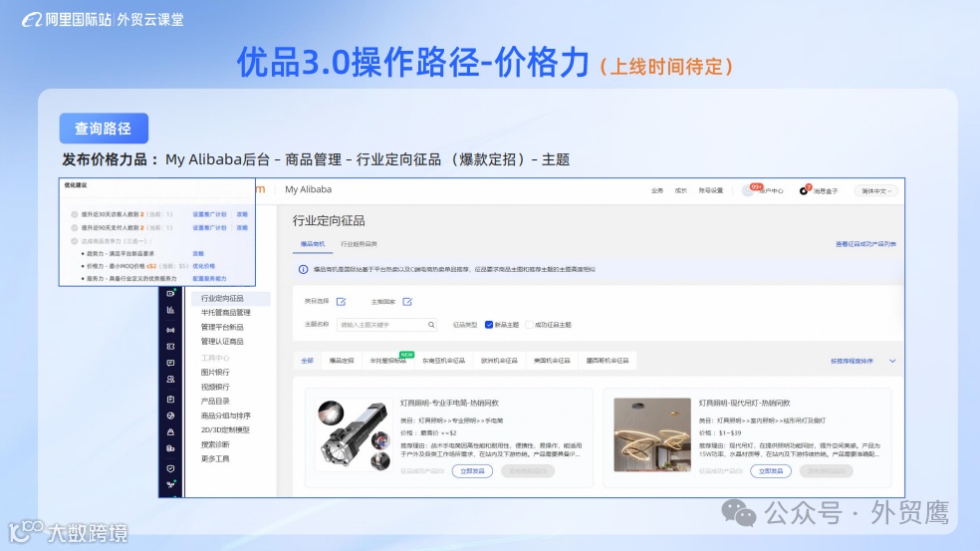
Task: Click the 优化价格 link
Action: 204,266
